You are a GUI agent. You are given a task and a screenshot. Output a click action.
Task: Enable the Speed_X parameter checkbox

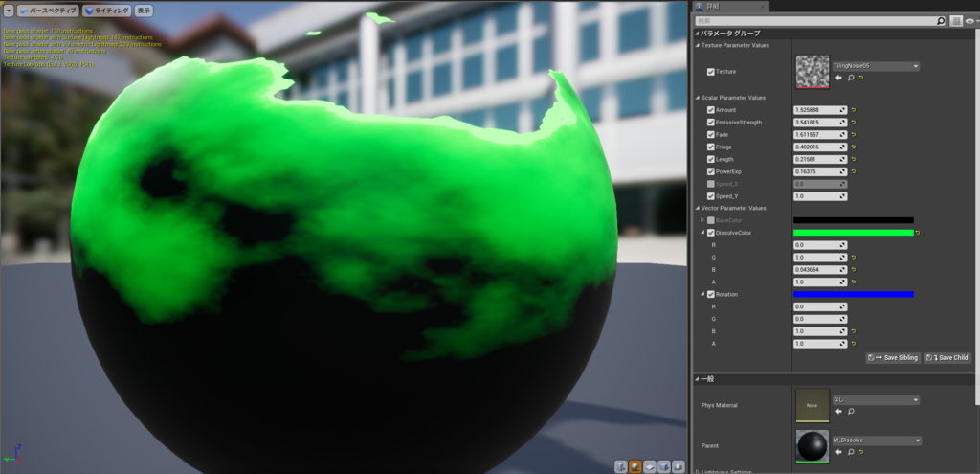click(x=711, y=184)
